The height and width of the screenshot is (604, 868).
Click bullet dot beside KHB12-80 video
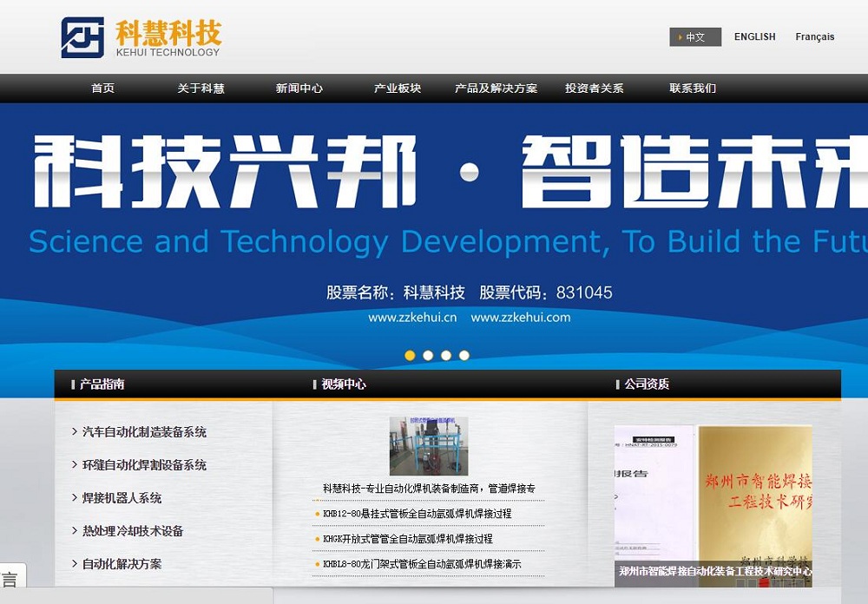(x=317, y=515)
